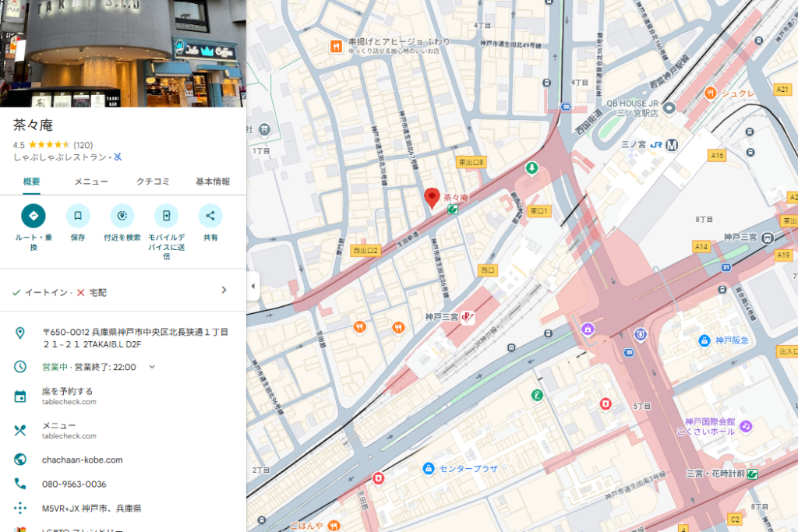The width and height of the screenshot is (798, 532).
Task: Open the chachaan-kobe.com website link
Action: [82, 460]
